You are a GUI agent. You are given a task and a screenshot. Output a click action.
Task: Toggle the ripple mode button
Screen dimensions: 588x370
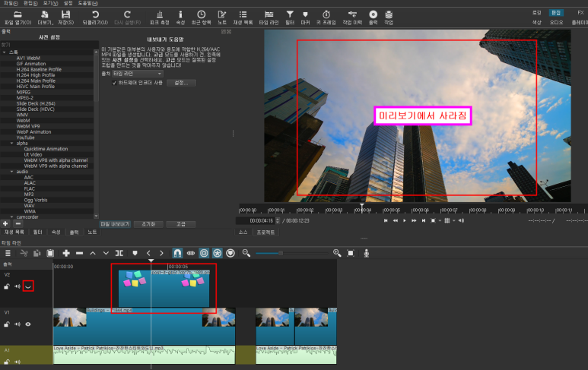click(x=204, y=253)
